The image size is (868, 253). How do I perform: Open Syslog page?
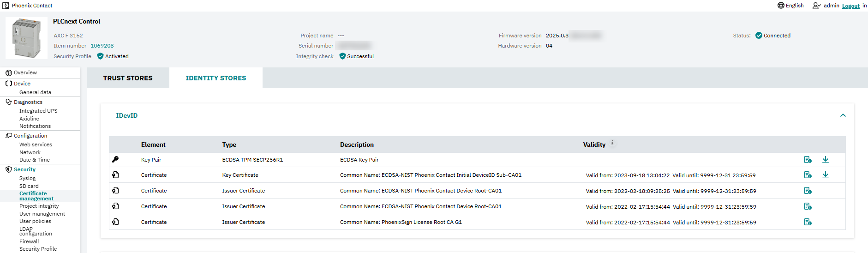point(27,178)
